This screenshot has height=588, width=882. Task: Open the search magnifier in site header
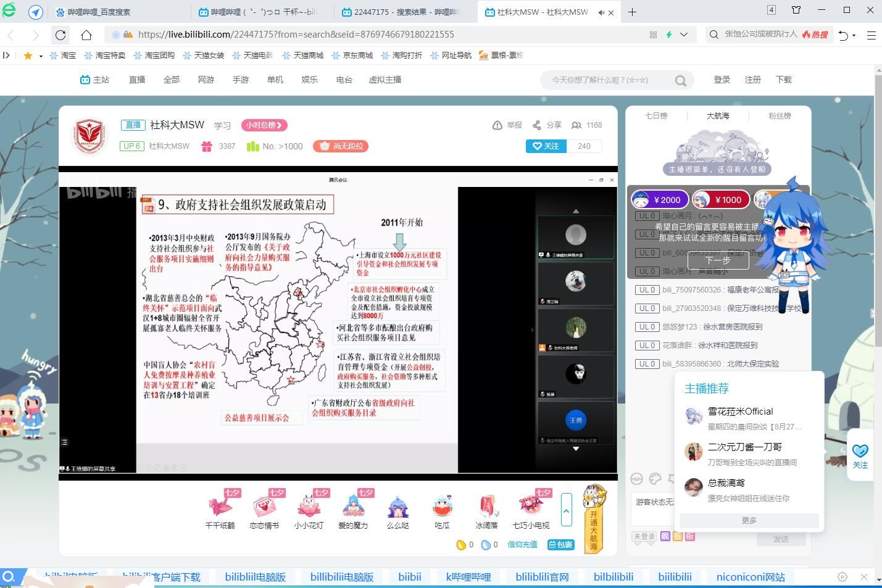[x=680, y=80]
